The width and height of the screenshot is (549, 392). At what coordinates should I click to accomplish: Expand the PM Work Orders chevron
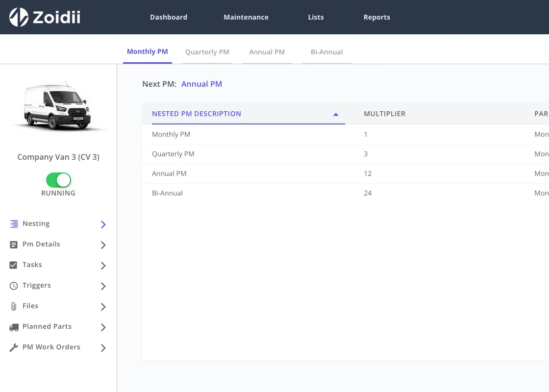103,348
